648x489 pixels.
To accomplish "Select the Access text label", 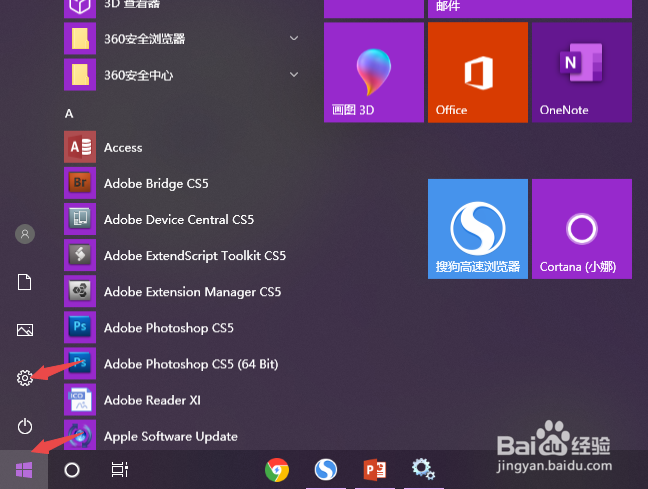I will [123, 148].
